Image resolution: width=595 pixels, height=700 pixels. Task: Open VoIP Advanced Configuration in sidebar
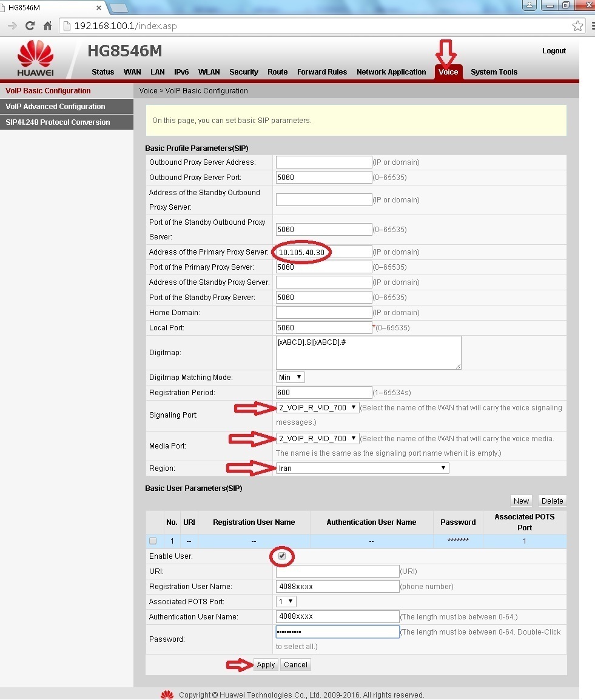tap(55, 107)
